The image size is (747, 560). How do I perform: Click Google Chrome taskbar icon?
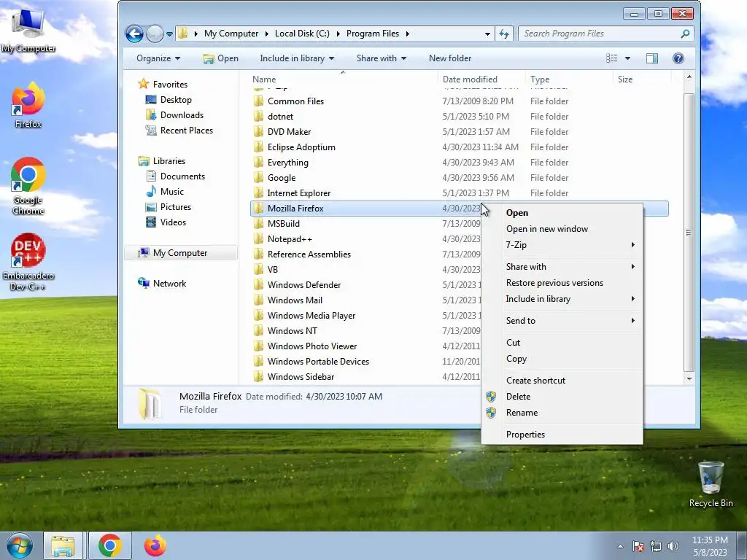[109, 545]
